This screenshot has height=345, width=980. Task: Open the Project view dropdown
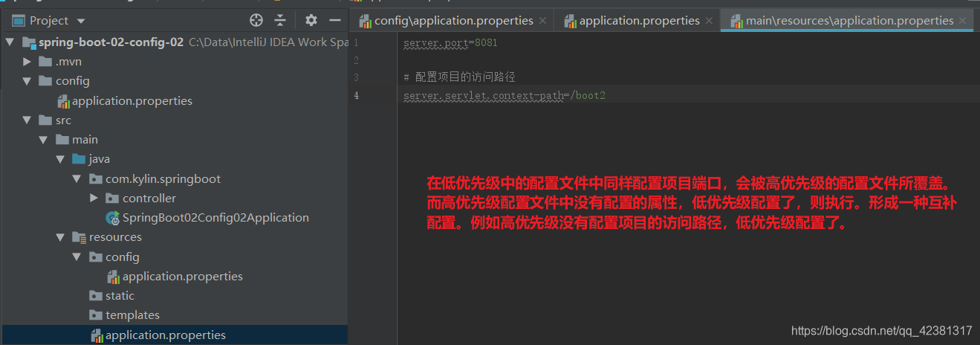81,21
